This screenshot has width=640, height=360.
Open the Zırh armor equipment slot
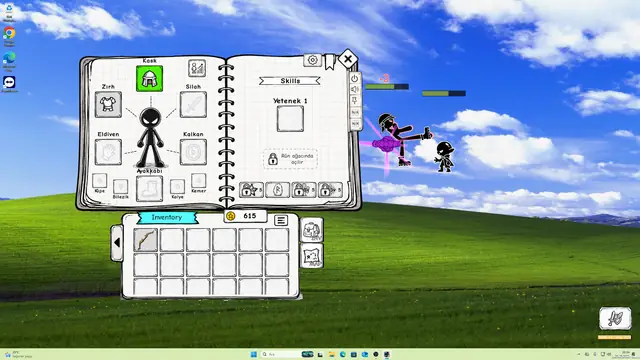(x=108, y=104)
